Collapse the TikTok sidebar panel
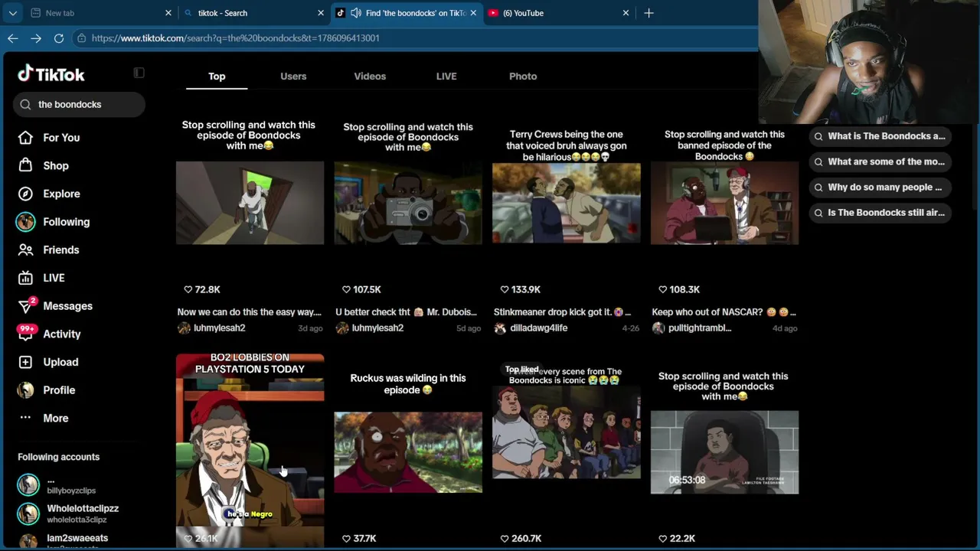The height and width of the screenshot is (551, 980). pyautogui.click(x=139, y=73)
